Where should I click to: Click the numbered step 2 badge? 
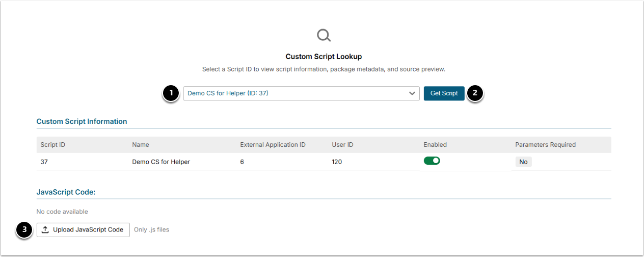[475, 93]
